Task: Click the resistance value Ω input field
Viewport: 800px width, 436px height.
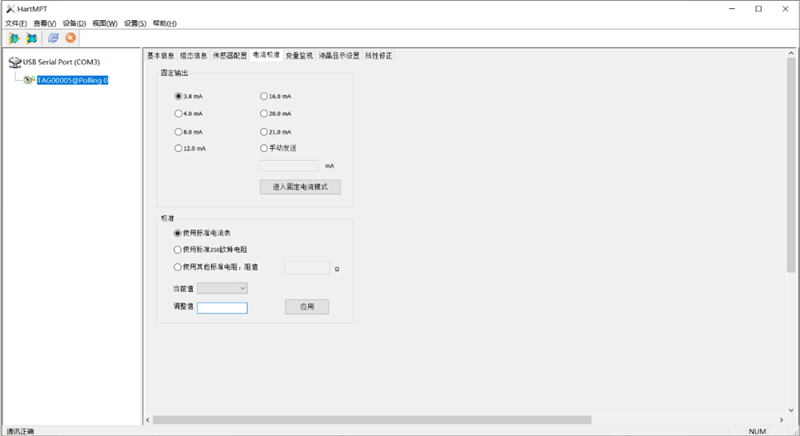Action: [x=307, y=268]
